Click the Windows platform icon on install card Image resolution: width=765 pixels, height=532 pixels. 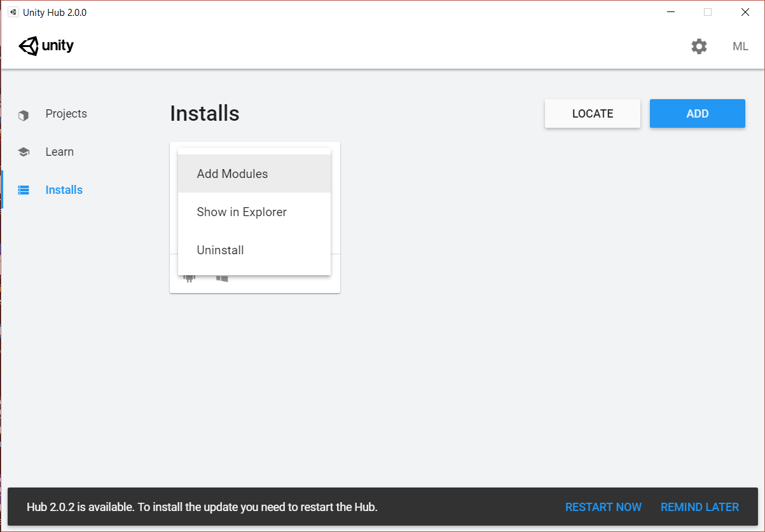pyautogui.click(x=221, y=278)
